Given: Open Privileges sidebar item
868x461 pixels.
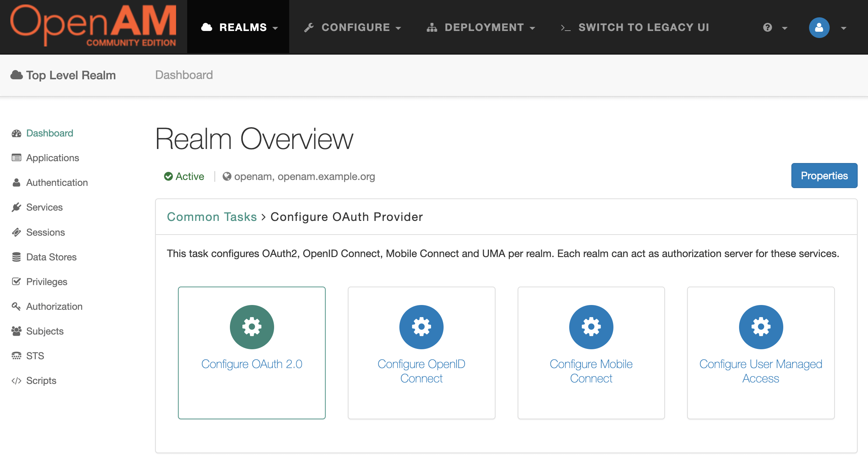Looking at the screenshot, I should click(46, 282).
